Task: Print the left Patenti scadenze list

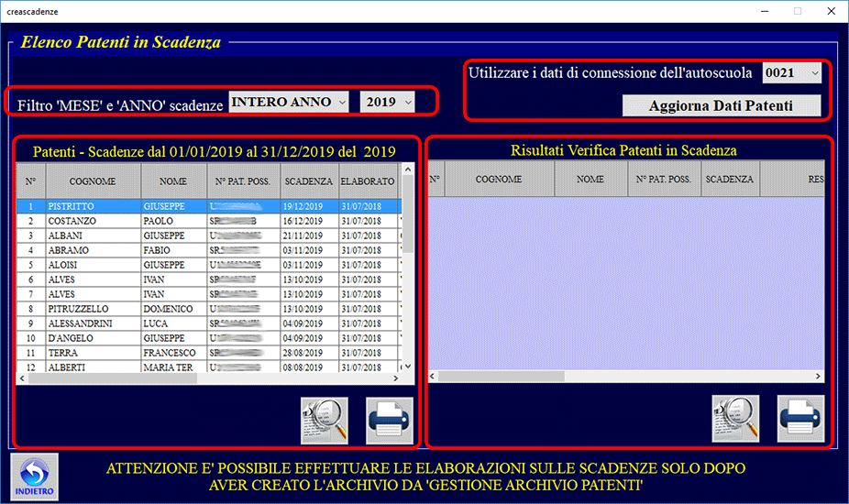Action: click(x=390, y=421)
